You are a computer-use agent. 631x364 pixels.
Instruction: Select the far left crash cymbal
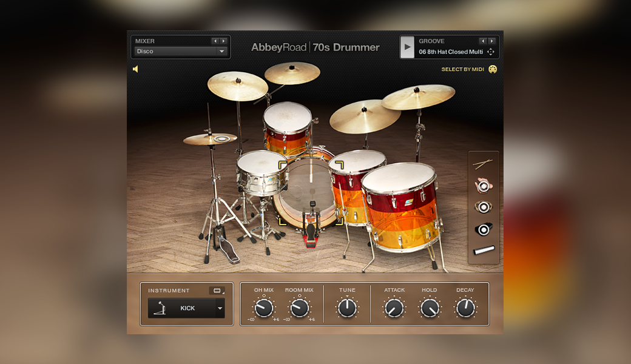click(x=237, y=86)
